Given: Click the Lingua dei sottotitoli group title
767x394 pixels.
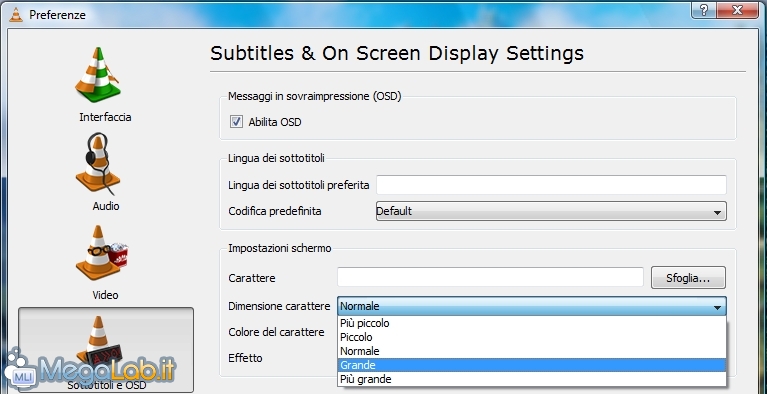Looking at the screenshot, I should 276,158.
